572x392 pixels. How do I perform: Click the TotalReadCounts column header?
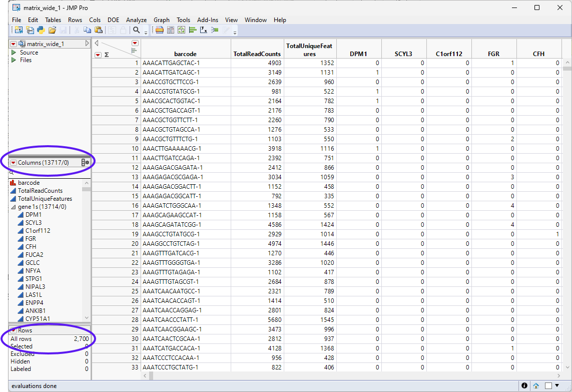click(257, 54)
